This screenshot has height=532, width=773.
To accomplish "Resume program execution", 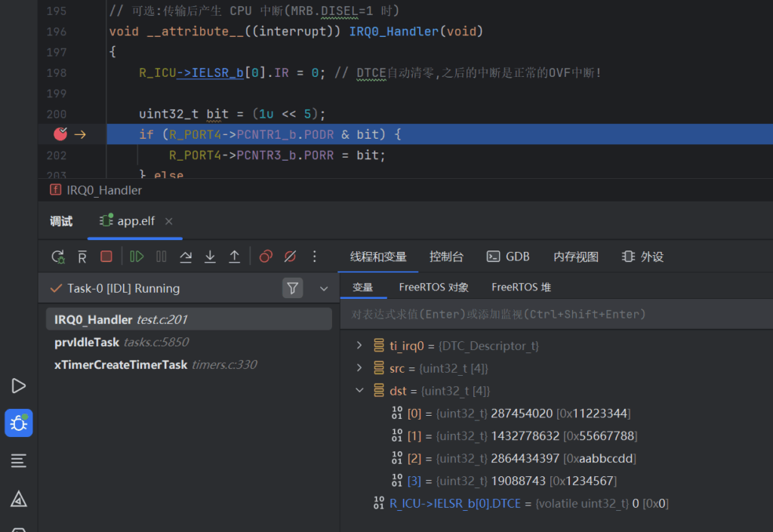I will pyautogui.click(x=136, y=257).
